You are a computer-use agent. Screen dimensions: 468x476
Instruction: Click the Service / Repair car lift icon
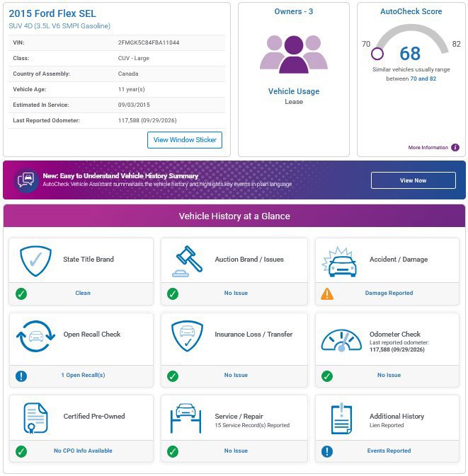coord(186,418)
